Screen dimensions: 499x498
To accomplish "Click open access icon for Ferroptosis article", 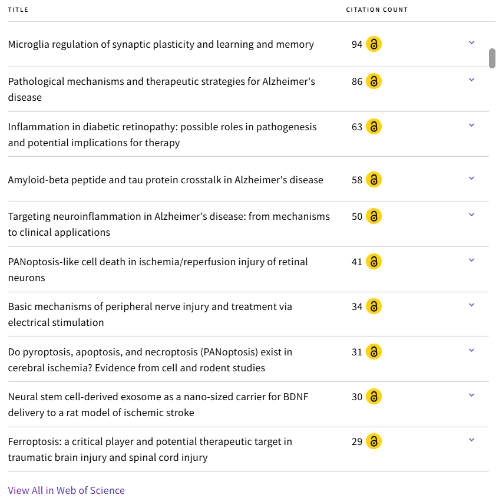I will point(374,441).
